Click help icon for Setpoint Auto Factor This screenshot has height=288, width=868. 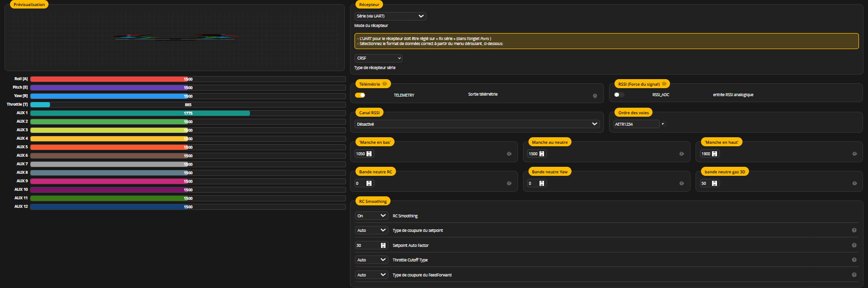[x=854, y=245]
